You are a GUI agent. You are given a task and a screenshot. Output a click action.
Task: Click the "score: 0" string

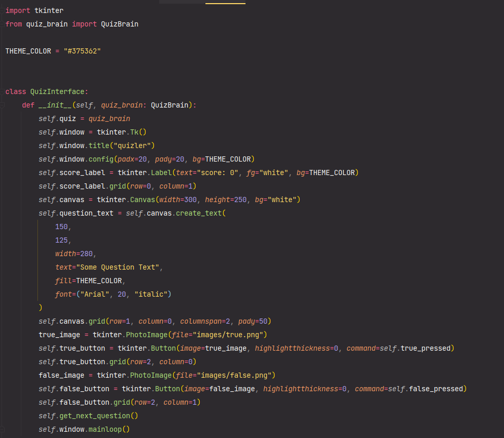[x=217, y=173]
